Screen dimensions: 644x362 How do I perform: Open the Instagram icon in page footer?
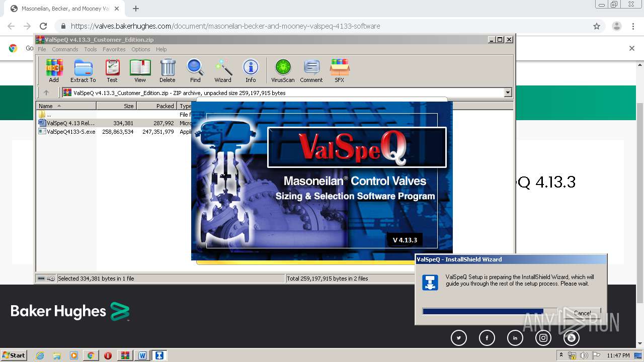pyautogui.click(x=543, y=338)
